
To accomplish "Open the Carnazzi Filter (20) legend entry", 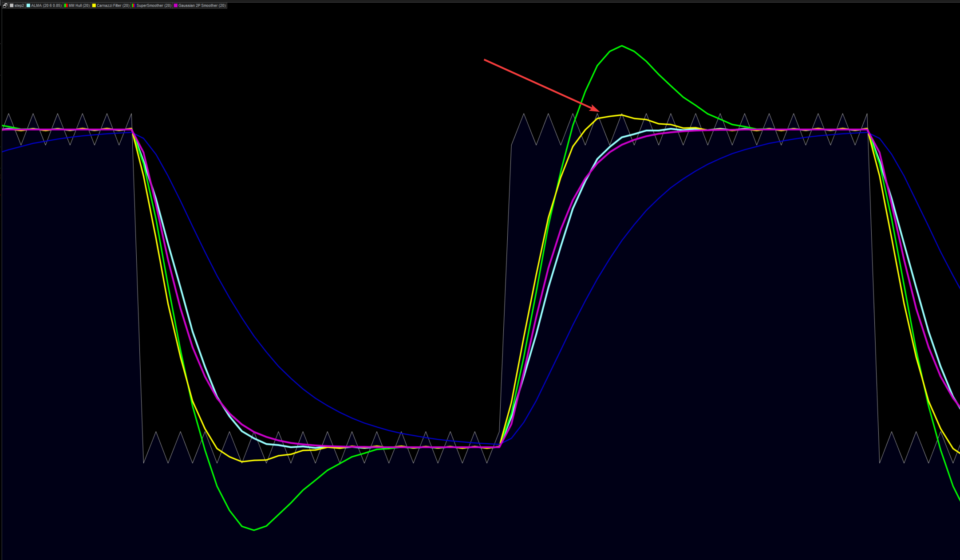I will [113, 5].
